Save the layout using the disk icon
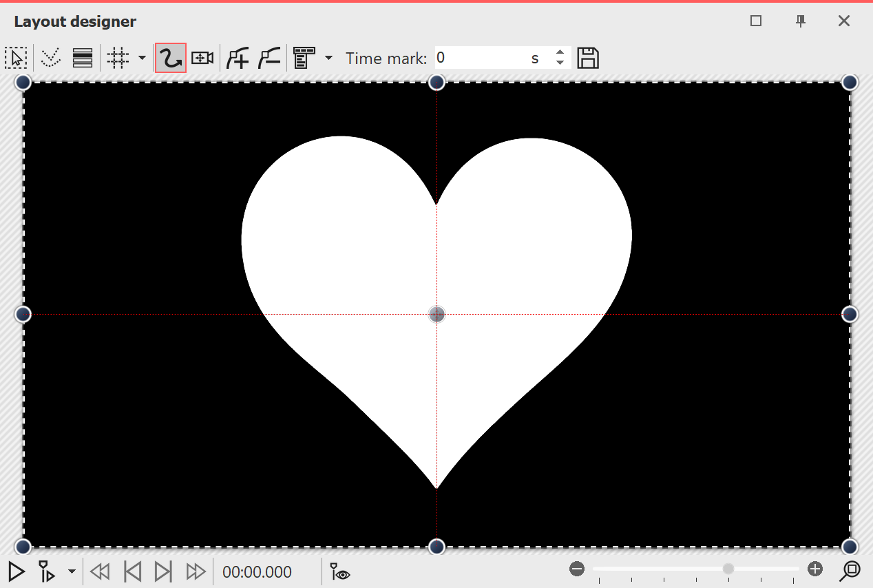 587,58
